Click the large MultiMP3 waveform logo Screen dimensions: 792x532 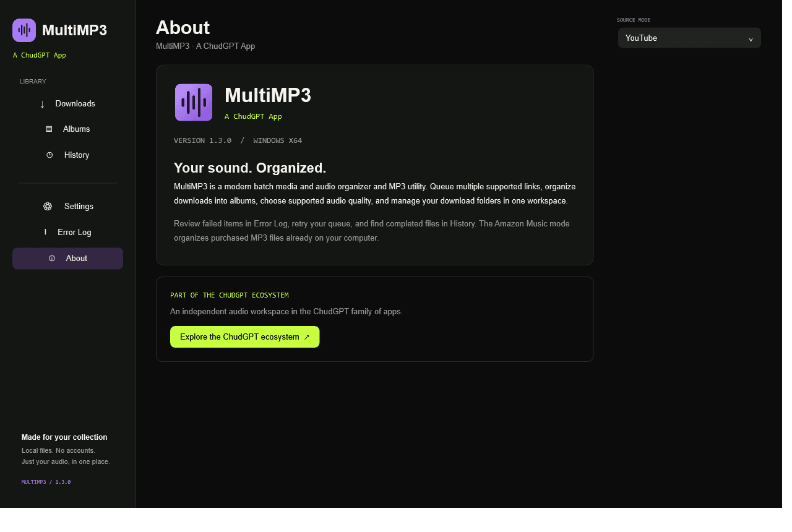tap(194, 103)
